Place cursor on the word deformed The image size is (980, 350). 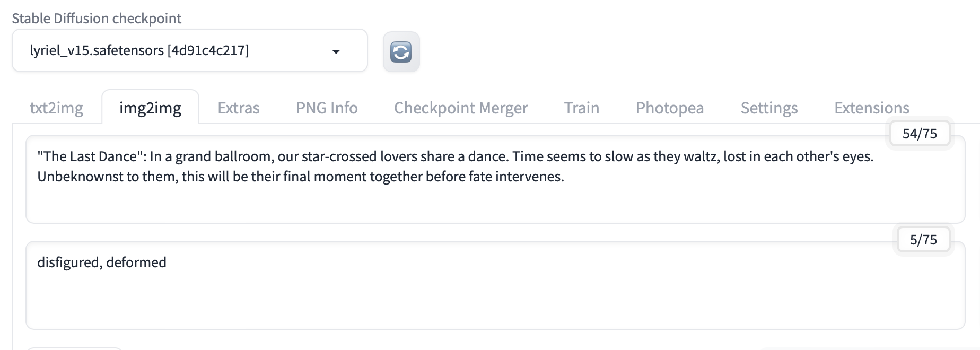coord(136,262)
